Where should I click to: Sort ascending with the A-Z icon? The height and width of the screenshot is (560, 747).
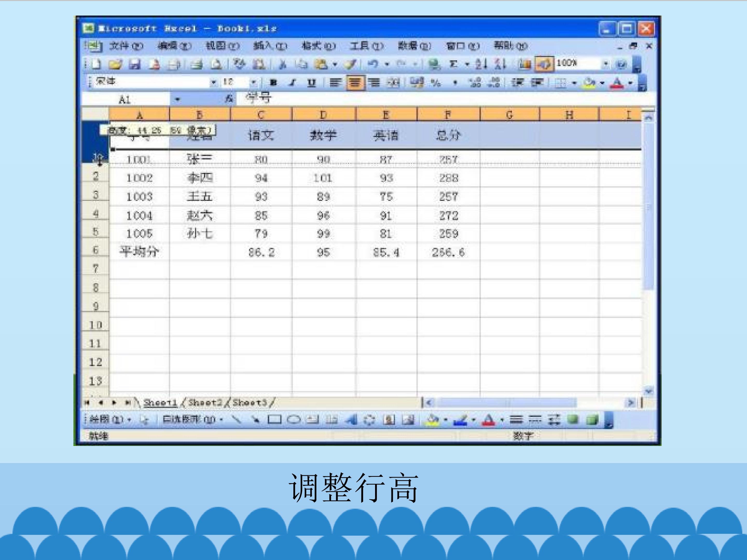pyautogui.click(x=481, y=64)
